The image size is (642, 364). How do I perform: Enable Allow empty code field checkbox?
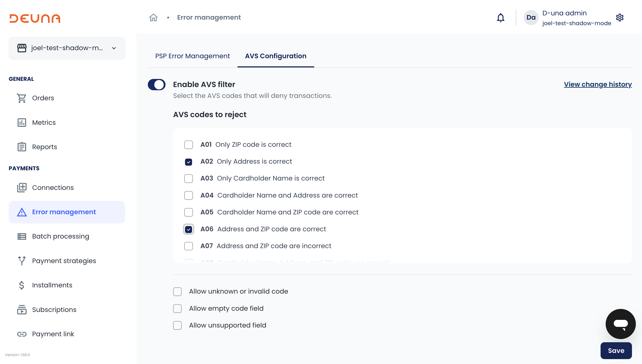point(177,309)
